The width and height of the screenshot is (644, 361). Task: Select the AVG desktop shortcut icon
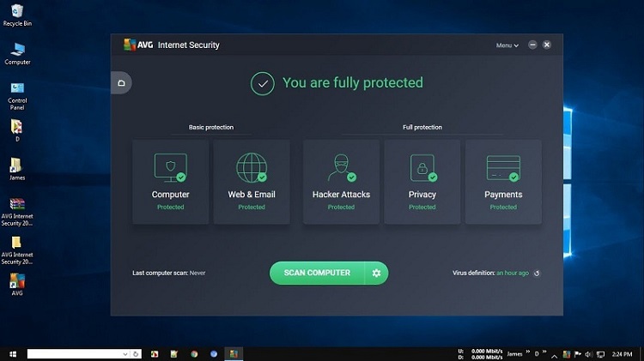17,285
